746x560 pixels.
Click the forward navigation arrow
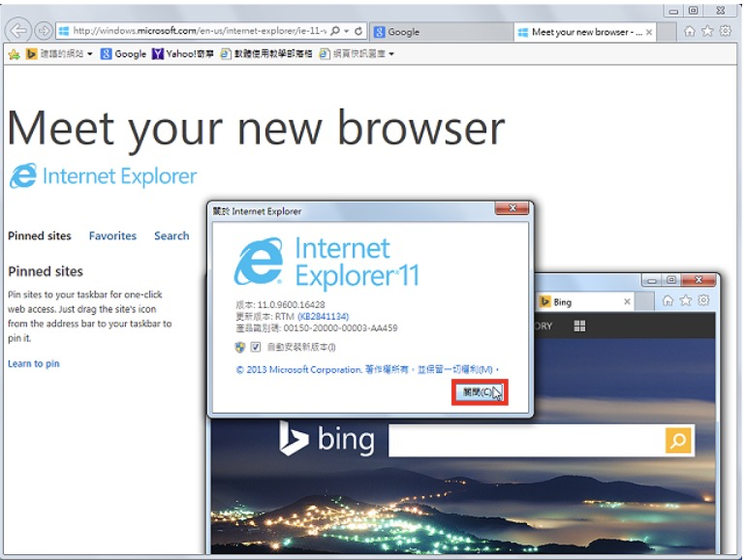[x=44, y=31]
